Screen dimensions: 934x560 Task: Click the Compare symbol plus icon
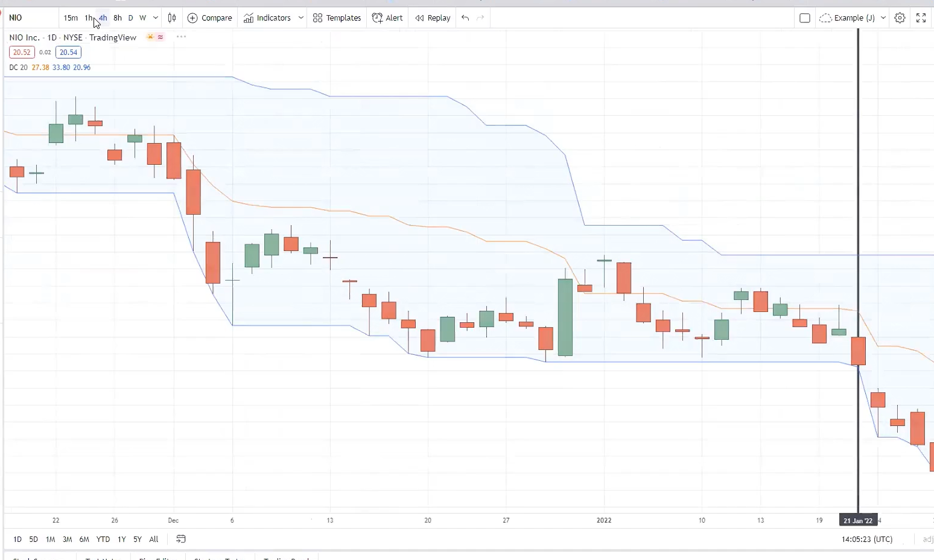click(x=192, y=18)
